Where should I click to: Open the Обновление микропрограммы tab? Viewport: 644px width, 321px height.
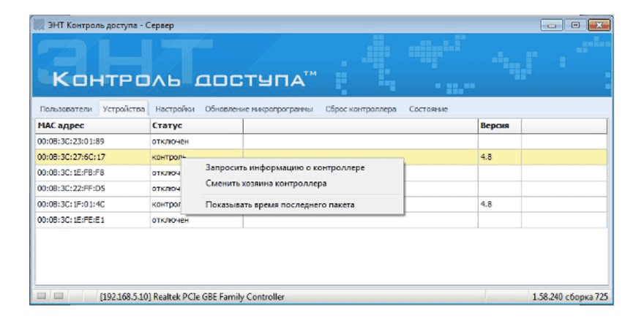258,109
